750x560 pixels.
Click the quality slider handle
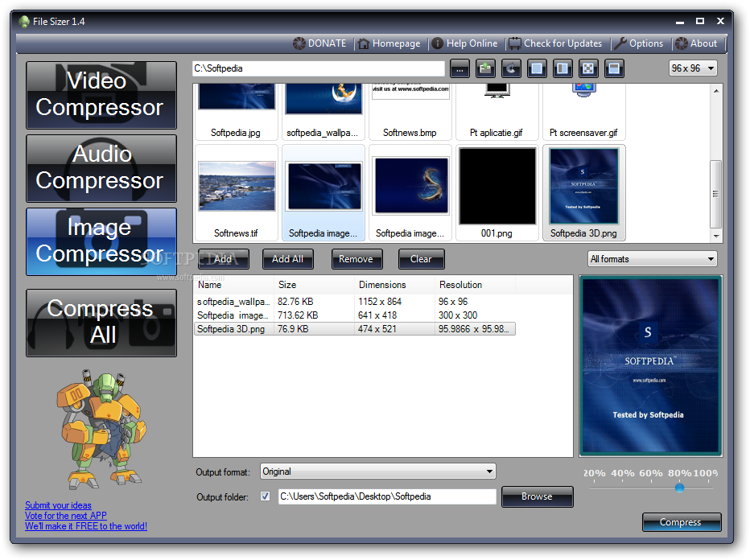[x=679, y=488]
